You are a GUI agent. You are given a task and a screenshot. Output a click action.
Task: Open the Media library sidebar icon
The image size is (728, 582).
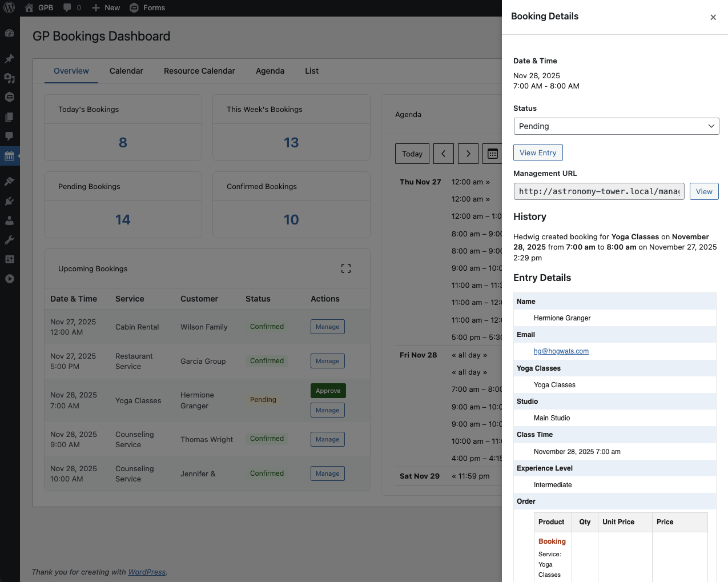click(x=9, y=78)
